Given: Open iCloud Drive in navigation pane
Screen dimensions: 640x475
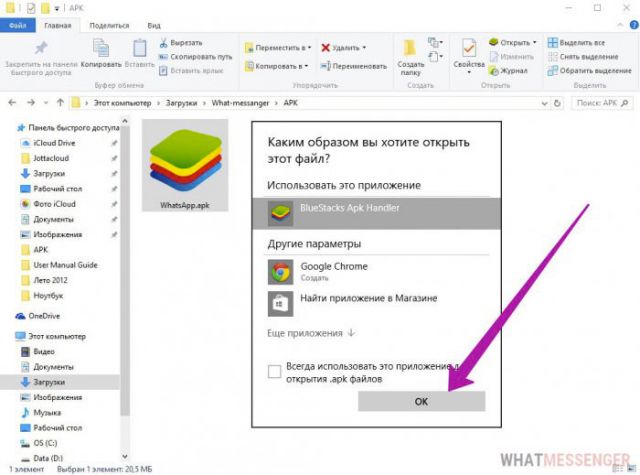Looking at the screenshot, I should [54, 143].
